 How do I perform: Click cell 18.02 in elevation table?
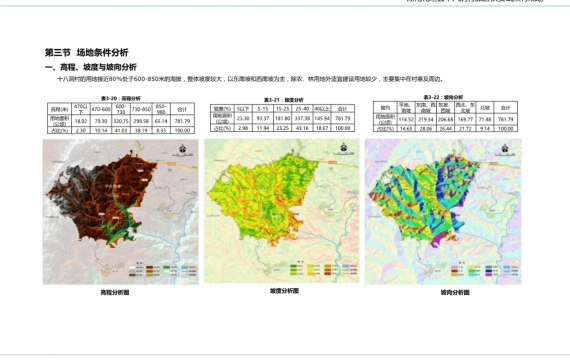coord(81,121)
